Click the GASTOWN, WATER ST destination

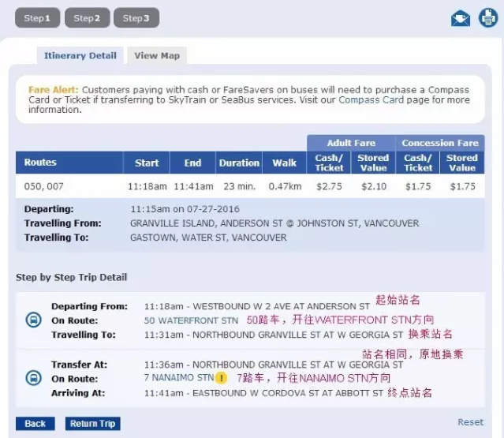pos(208,238)
